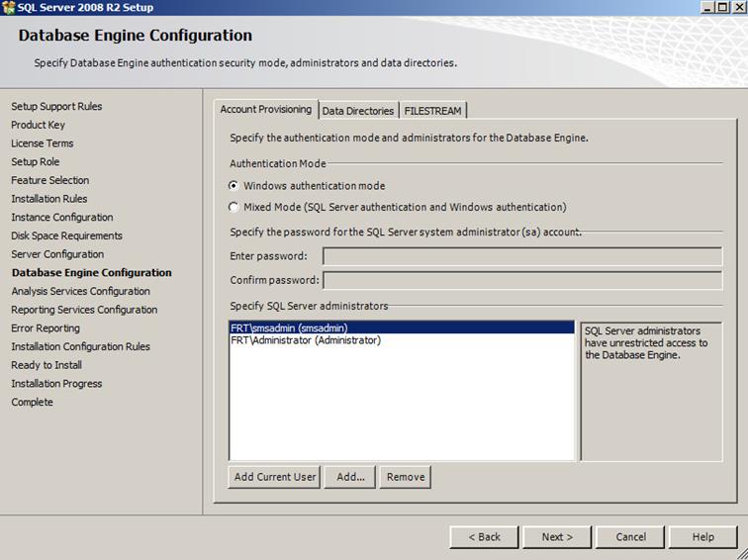The image size is (748, 560).
Task: Click Database Engine Configuration sidebar step
Action: (92, 273)
